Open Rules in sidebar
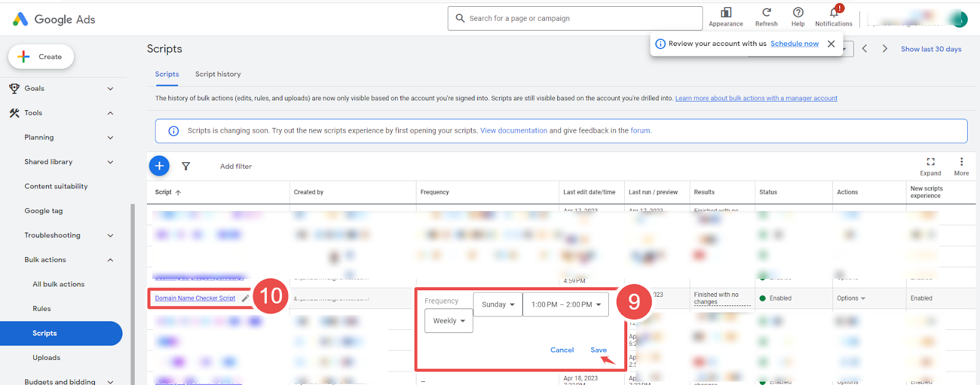This screenshot has width=980, height=385. pos(42,308)
